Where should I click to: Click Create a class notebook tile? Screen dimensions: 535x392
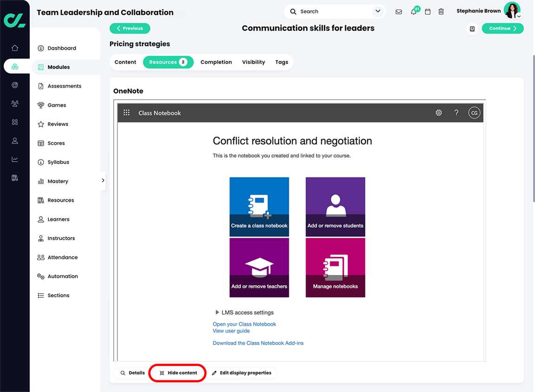pyautogui.click(x=259, y=207)
